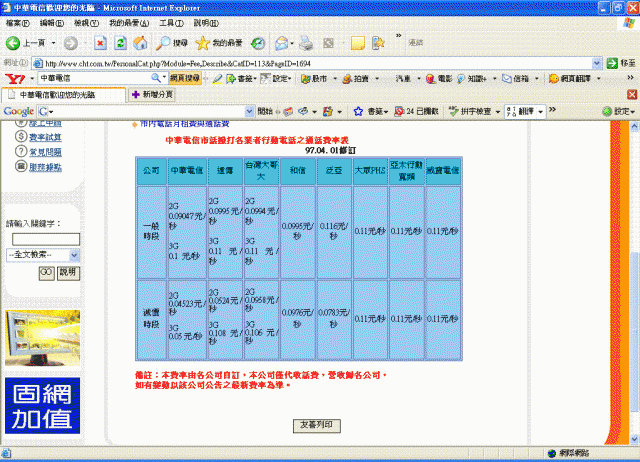
Task: Click the page vertical scrollbar thumb
Action: click(634, 331)
